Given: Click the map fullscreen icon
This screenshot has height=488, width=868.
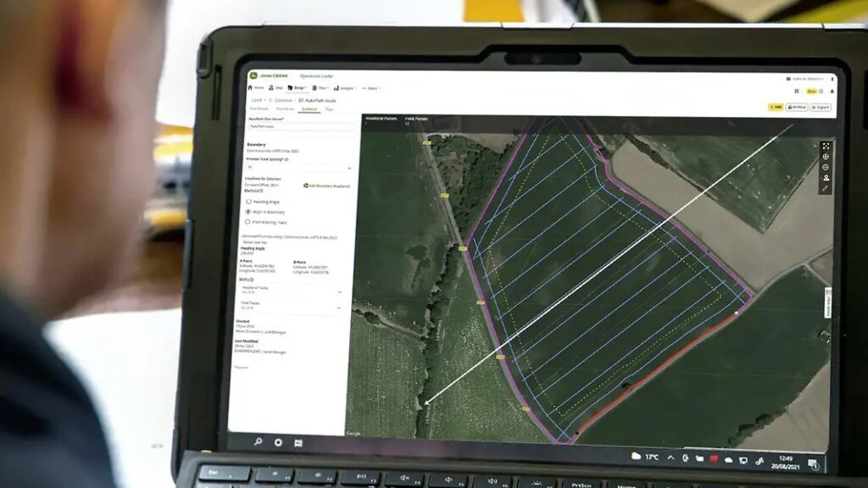Looking at the screenshot, I should 826,146.
